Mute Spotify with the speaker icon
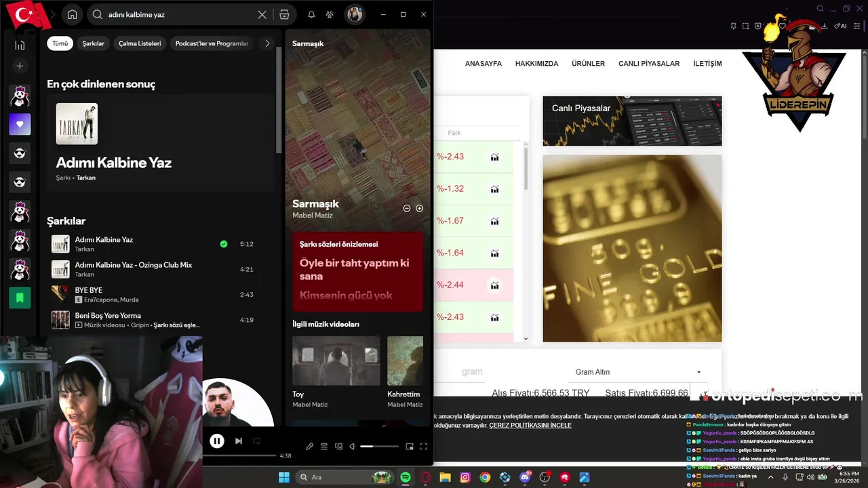 point(352,447)
